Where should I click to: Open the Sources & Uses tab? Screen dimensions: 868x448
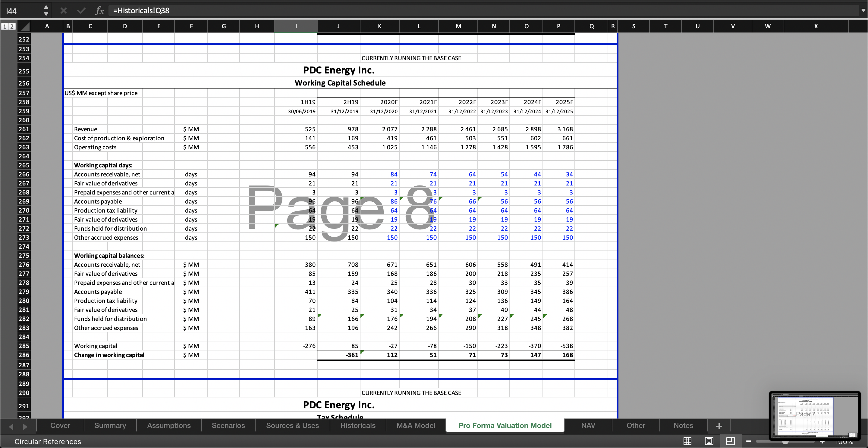[x=292, y=425]
